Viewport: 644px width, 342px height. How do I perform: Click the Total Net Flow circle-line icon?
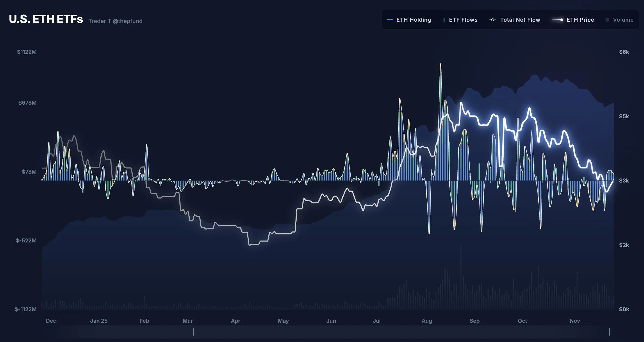pyautogui.click(x=493, y=20)
